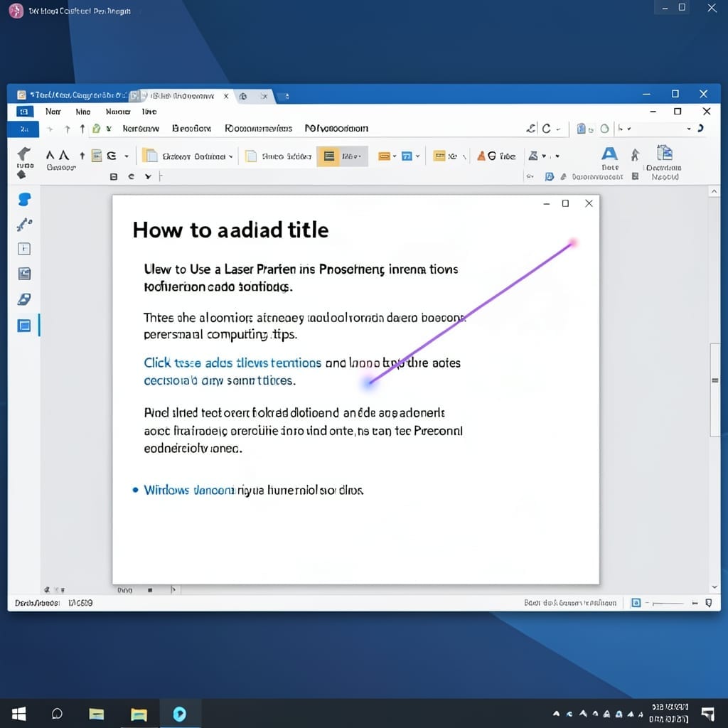Click the play arrow below the slide
The width and height of the screenshot is (728, 728).
click(x=173, y=589)
